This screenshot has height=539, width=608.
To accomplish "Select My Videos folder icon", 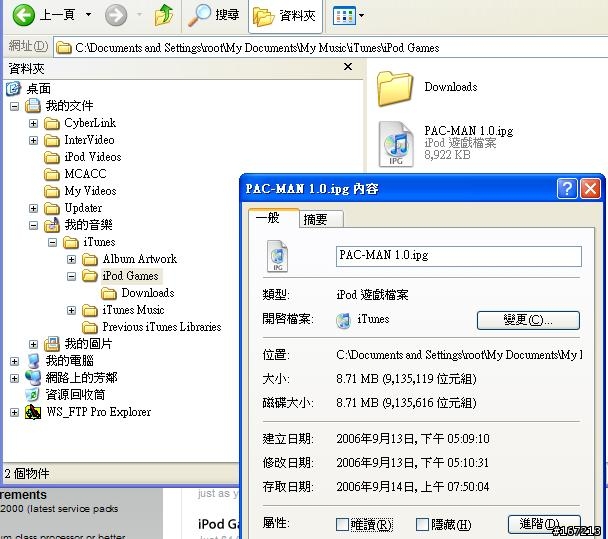I will click(x=52, y=191).
